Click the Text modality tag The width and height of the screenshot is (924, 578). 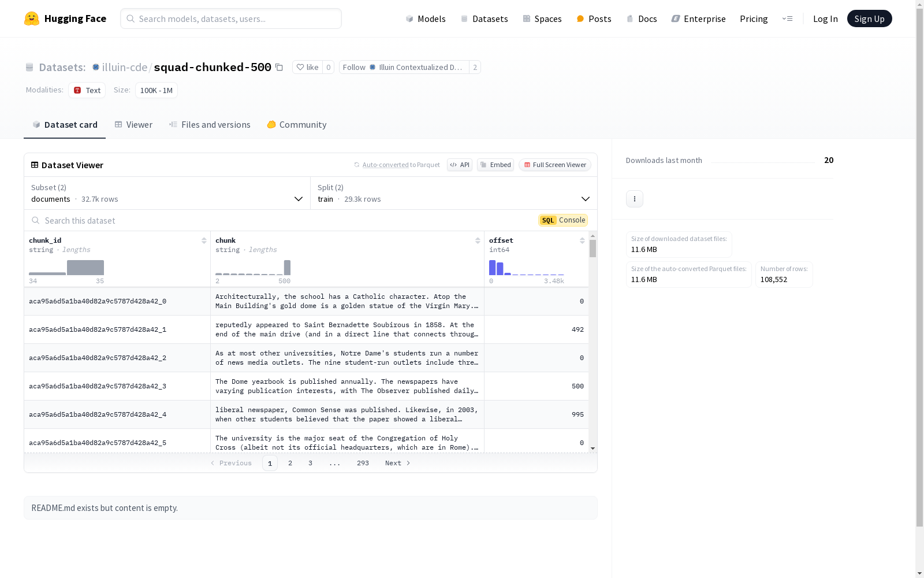coord(87,90)
